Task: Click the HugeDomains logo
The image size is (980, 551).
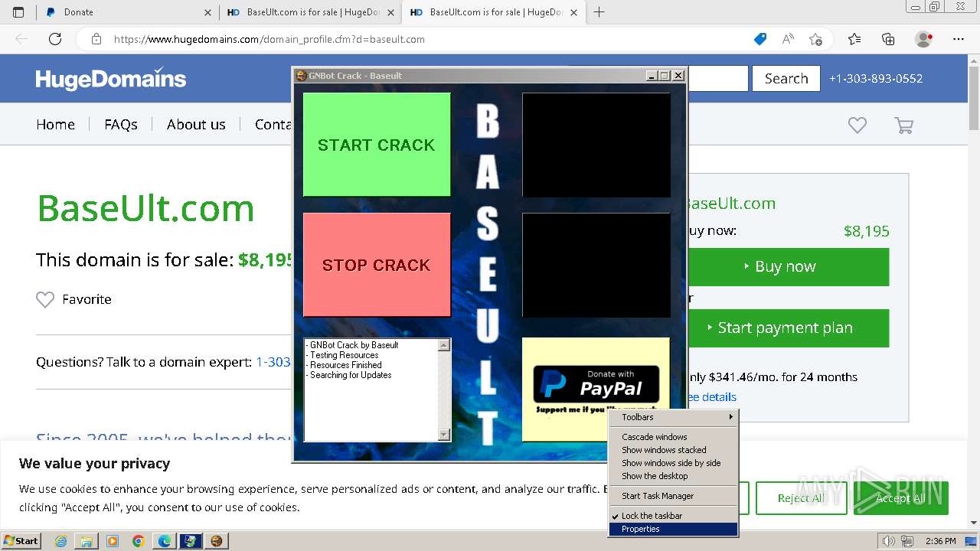Action: [111, 79]
